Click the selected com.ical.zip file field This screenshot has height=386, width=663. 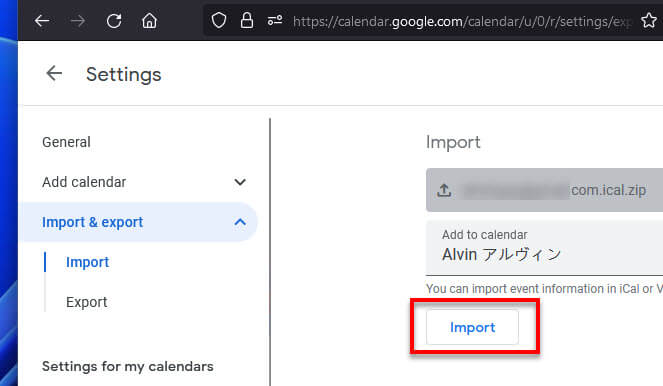(x=545, y=190)
